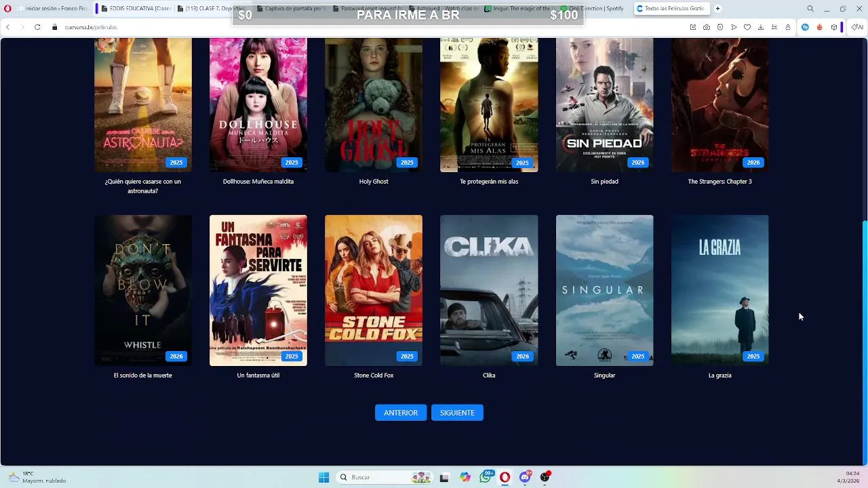
Task: Open Stone Cold Fox poster
Action: [374, 290]
